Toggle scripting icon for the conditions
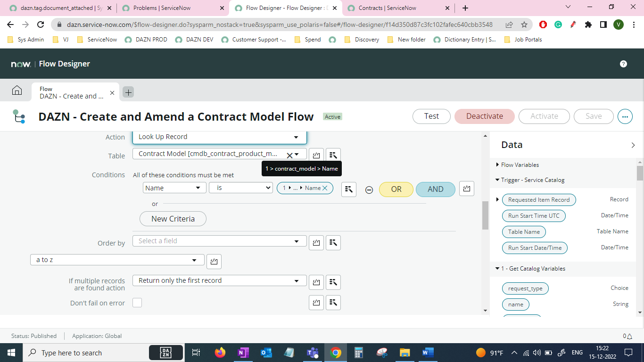 pyautogui.click(x=467, y=189)
